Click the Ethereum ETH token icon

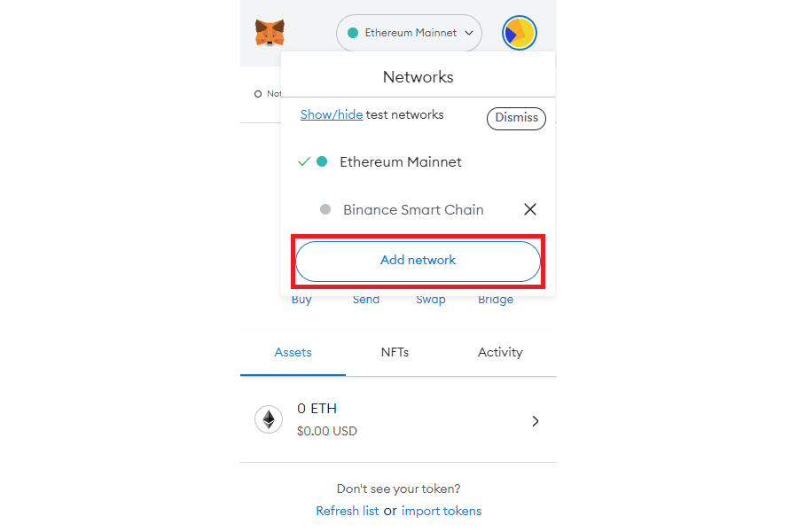tap(269, 419)
